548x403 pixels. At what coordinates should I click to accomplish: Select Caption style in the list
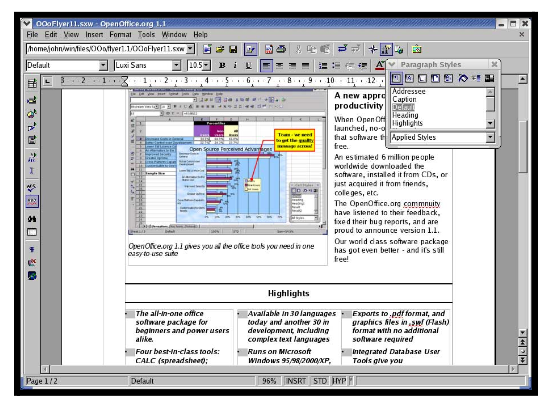tap(404, 99)
